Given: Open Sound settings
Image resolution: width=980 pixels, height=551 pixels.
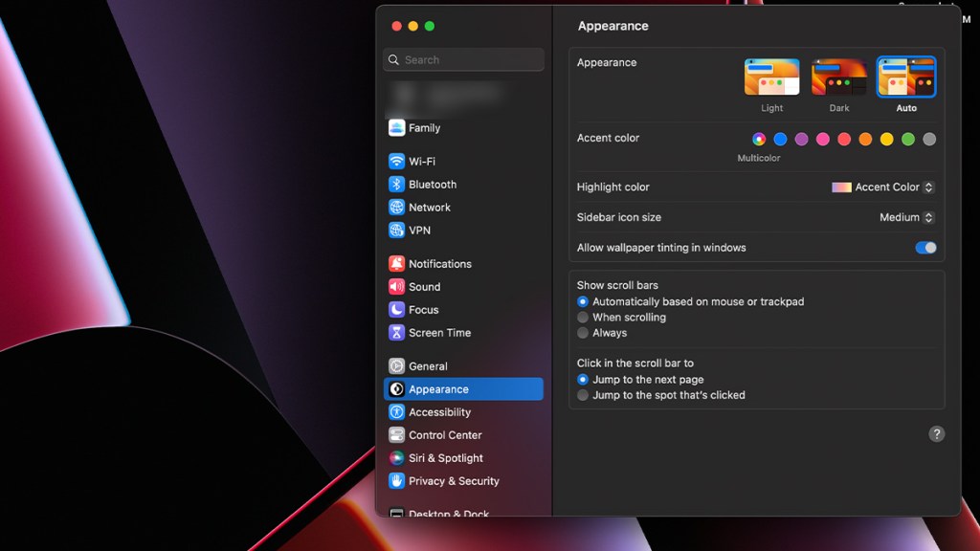Looking at the screenshot, I should point(425,286).
